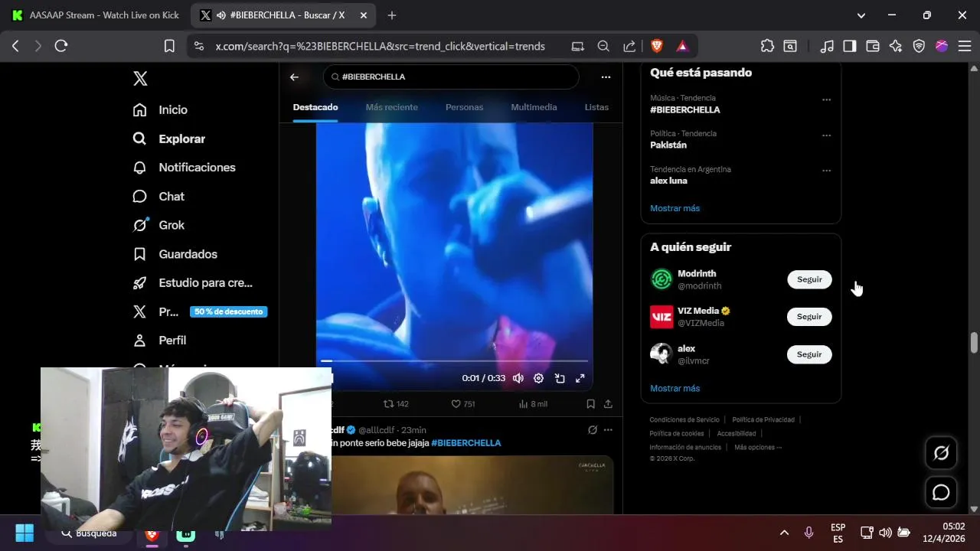This screenshot has height=551, width=980.
Task: Click Mostrar más under trends
Action: click(x=675, y=208)
